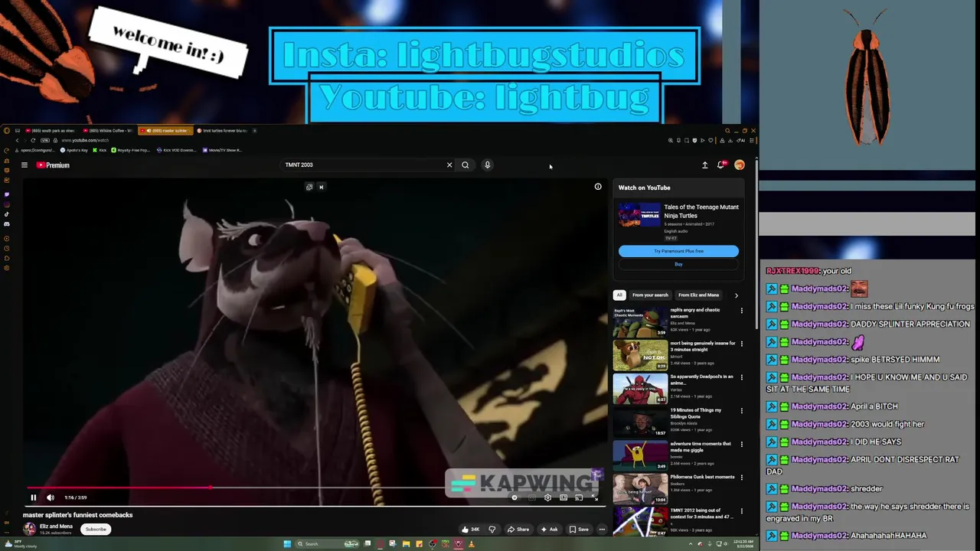Viewport: 980px width, 551px height.
Task: Go to YouTube Premium home logo
Action: pos(53,165)
